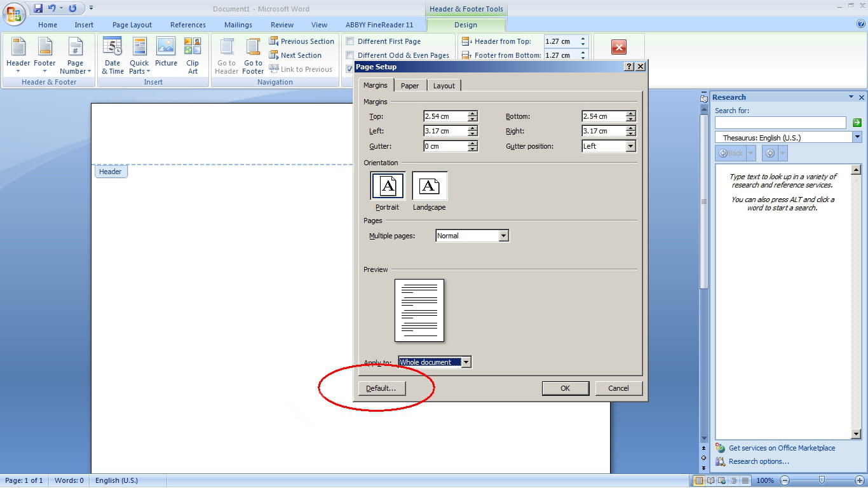This screenshot has height=488, width=868.
Task: Open the References ribbon tab
Action: pyautogui.click(x=188, y=25)
